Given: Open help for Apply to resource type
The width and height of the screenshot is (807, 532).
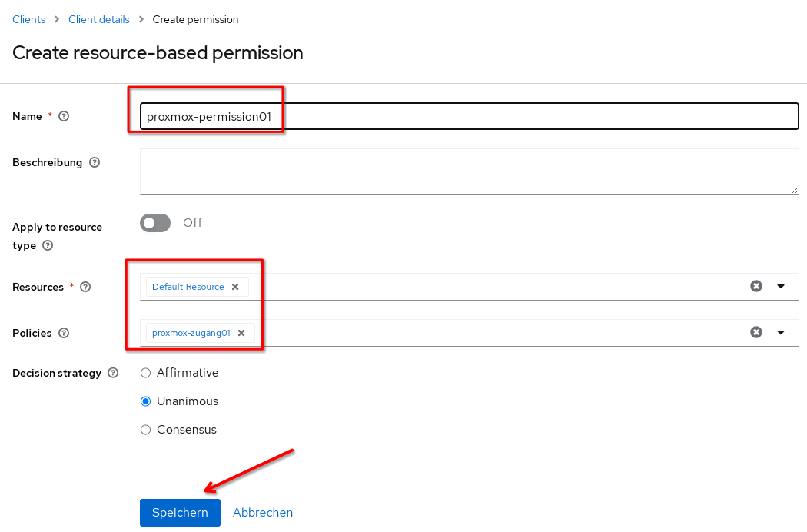Looking at the screenshot, I should [48, 246].
